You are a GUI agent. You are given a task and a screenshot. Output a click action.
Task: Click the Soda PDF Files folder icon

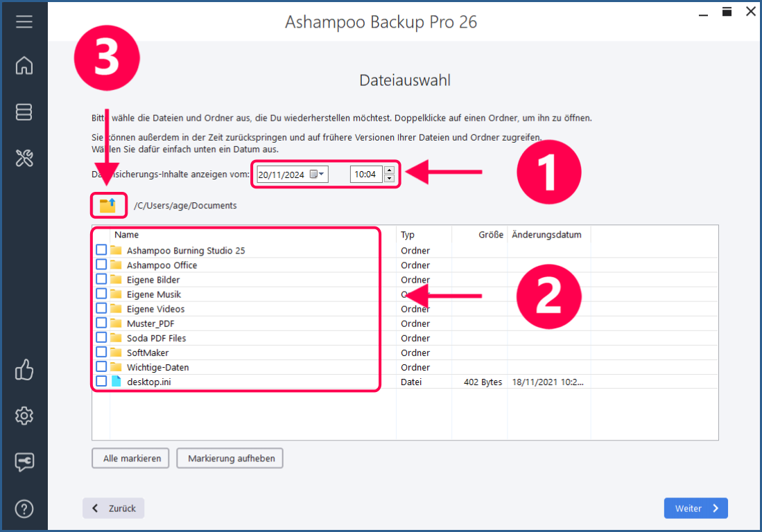click(x=116, y=337)
